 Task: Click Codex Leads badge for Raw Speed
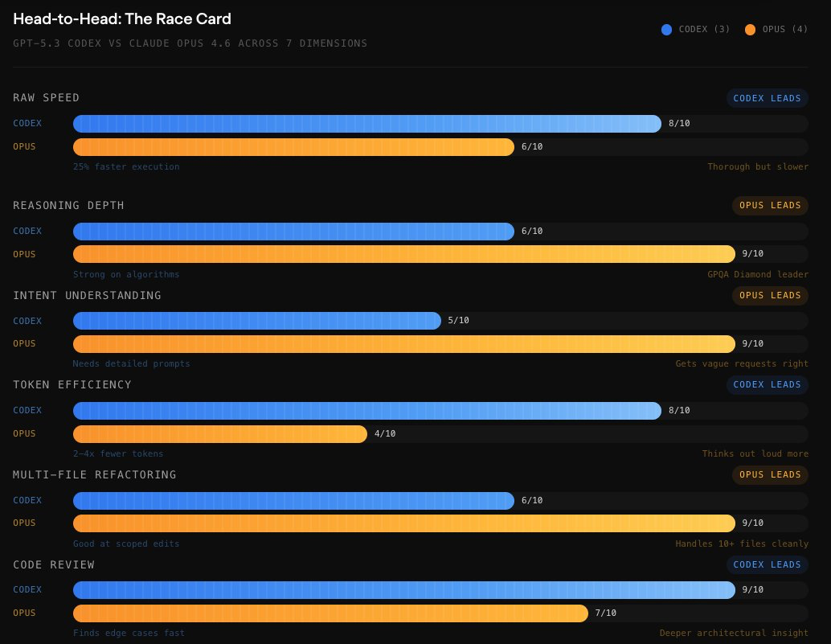tap(768, 98)
